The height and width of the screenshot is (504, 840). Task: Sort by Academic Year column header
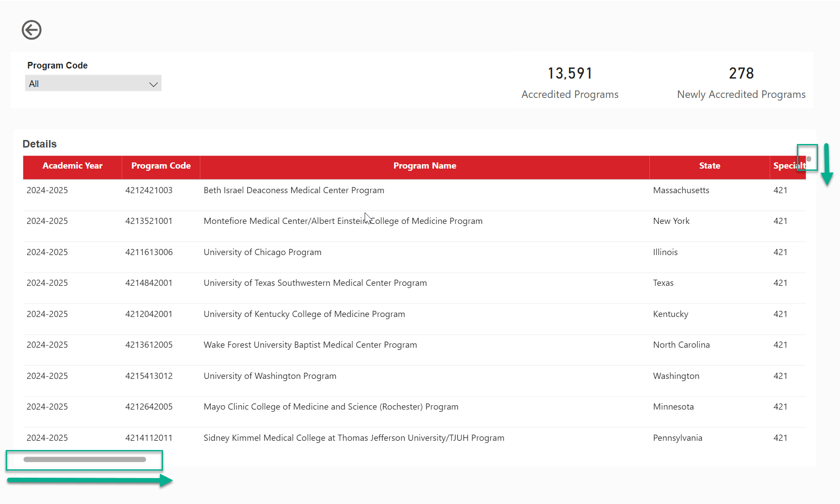pyautogui.click(x=72, y=166)
